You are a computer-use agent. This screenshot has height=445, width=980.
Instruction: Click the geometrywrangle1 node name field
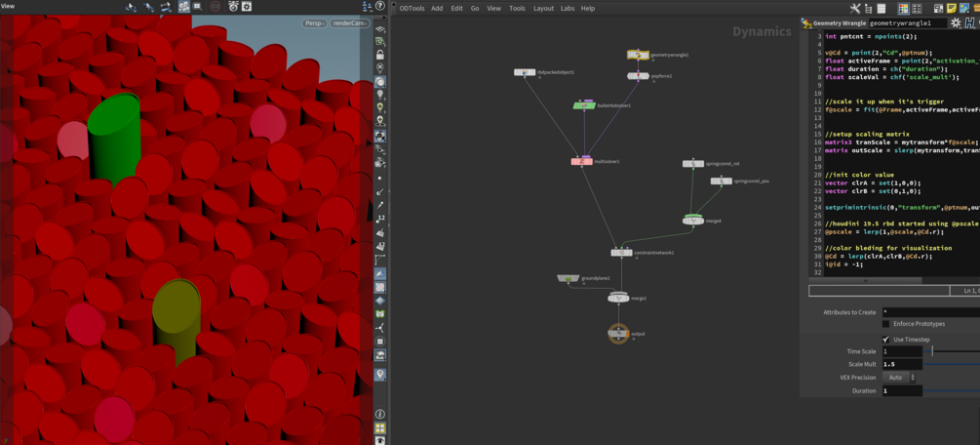pos(907,23)
